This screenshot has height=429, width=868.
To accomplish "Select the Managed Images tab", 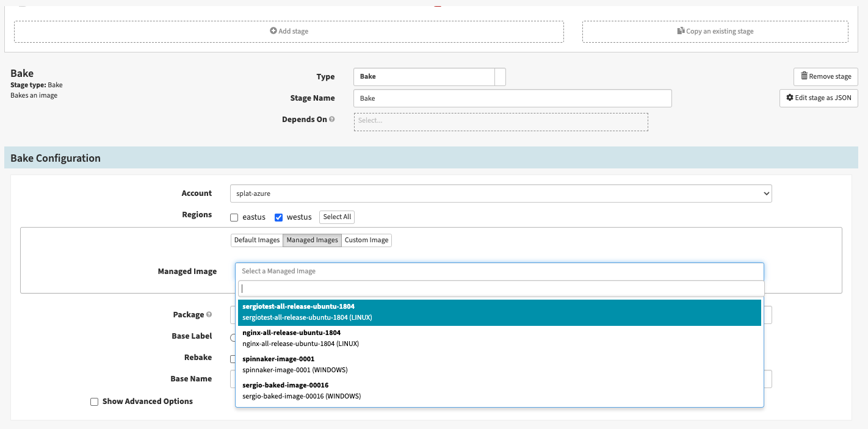I will pyautogui.click(x=312, y=240).
